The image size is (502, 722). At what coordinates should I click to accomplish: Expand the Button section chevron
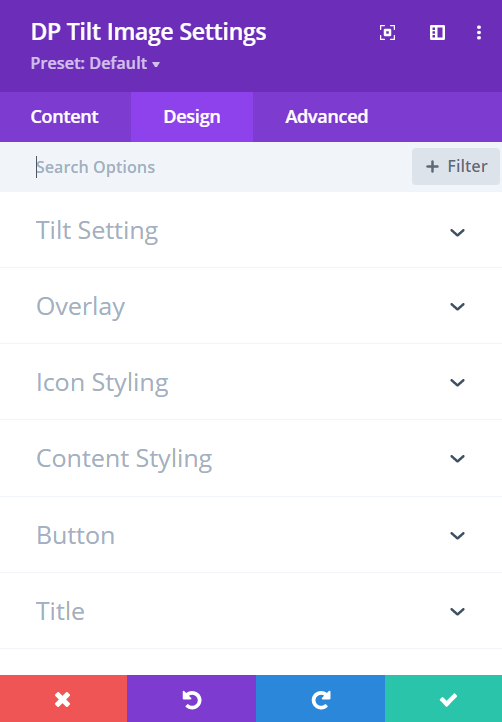click(457, 535)
